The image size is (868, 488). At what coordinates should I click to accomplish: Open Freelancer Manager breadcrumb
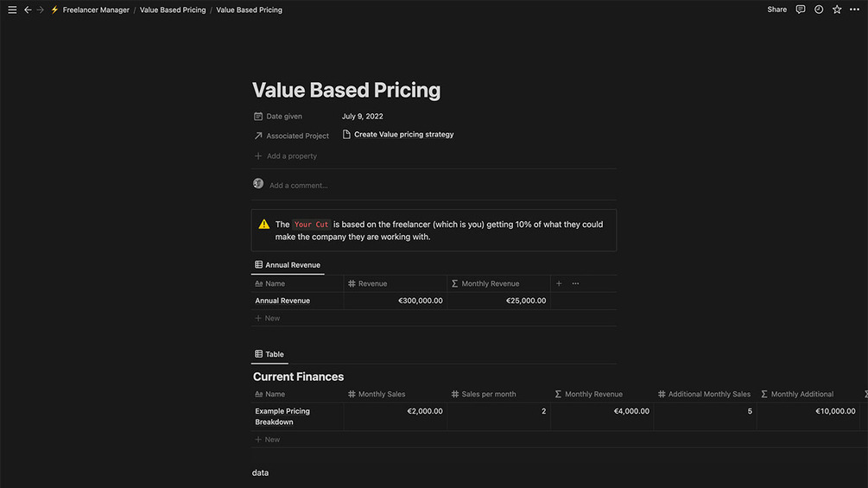[x=95, y=10]
